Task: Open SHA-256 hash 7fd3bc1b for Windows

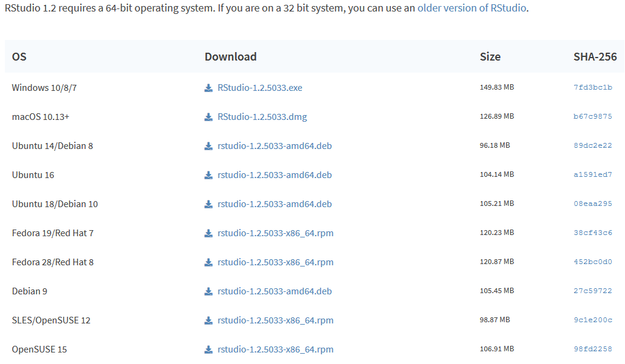Action: click(x=592, y=88)
